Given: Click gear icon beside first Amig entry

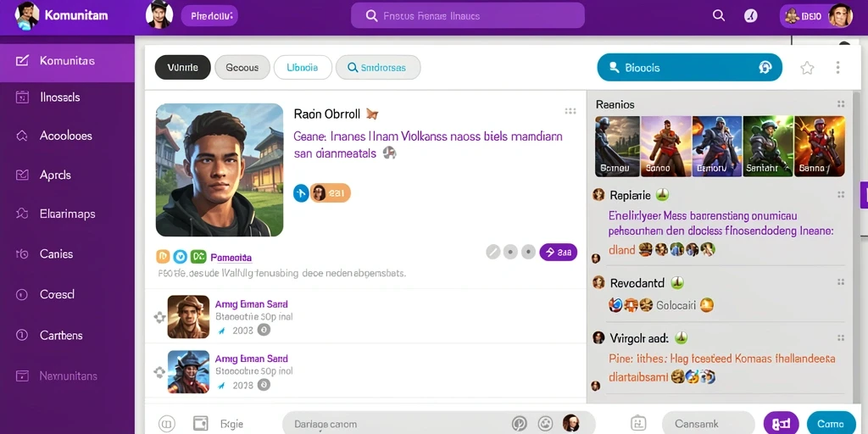Looking at the screenshot, I should (159, 317).
